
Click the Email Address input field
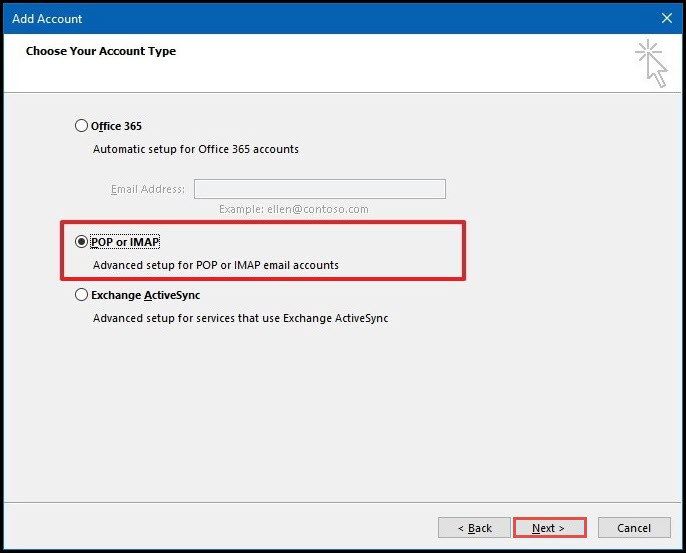click(x=320, y=189)
